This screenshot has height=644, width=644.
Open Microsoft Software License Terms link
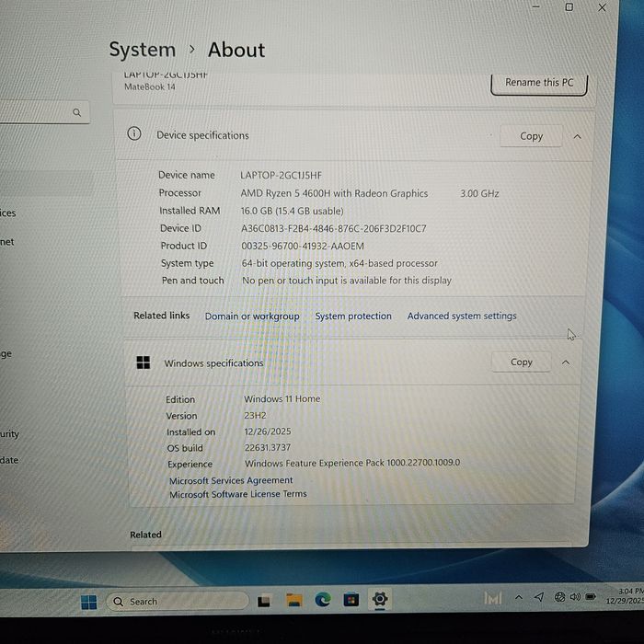tap(237, 494)
